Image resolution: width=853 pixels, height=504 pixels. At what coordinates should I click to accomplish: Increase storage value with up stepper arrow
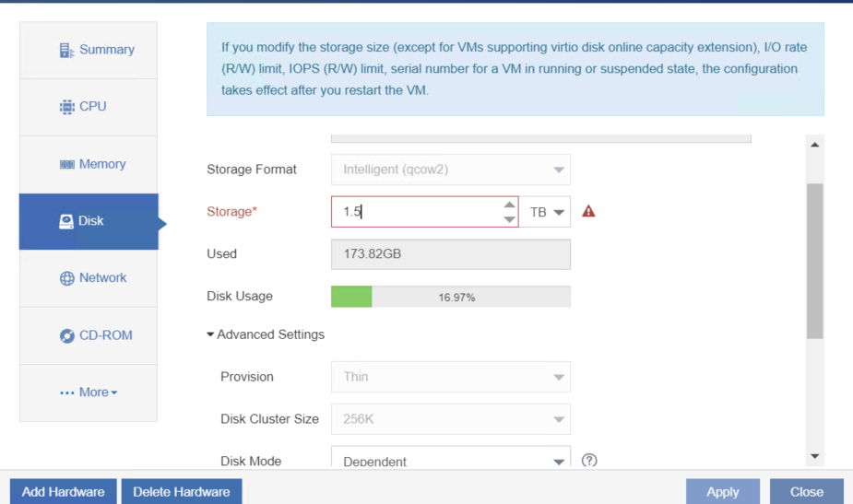point(509,205)
